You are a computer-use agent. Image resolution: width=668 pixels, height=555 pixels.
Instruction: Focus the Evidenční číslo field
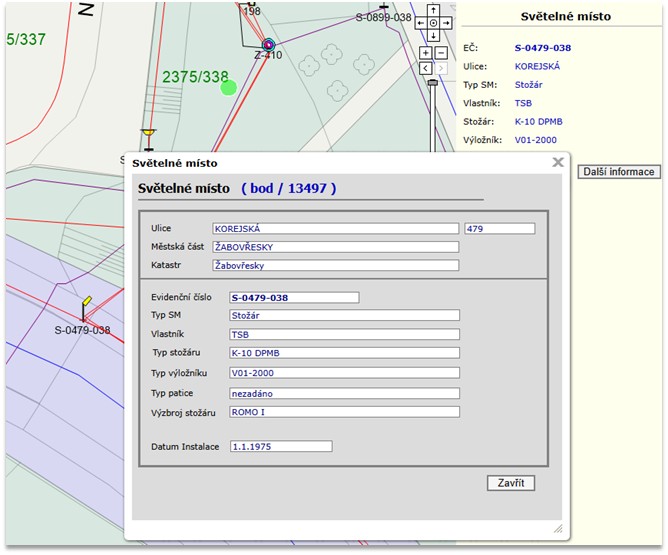coord(294,297)
